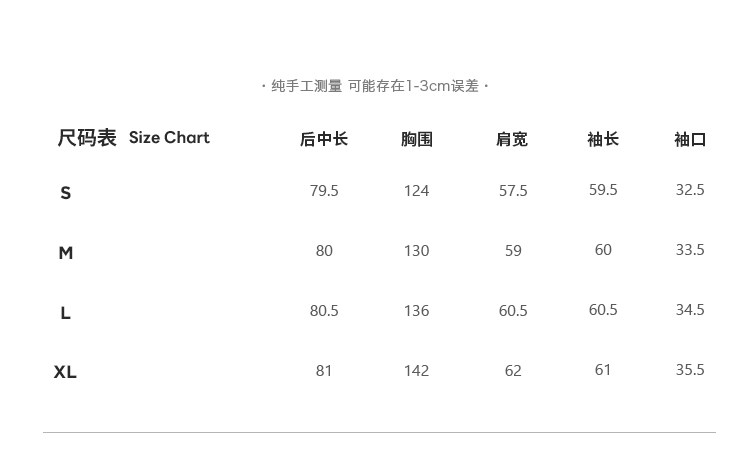Select the M cuff value 33.5
Screen dimensions: 750x452
(x=690, y=250)
